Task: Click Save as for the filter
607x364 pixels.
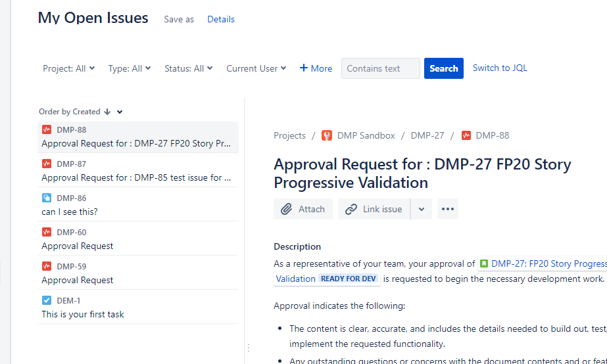Action: [179, 19]
